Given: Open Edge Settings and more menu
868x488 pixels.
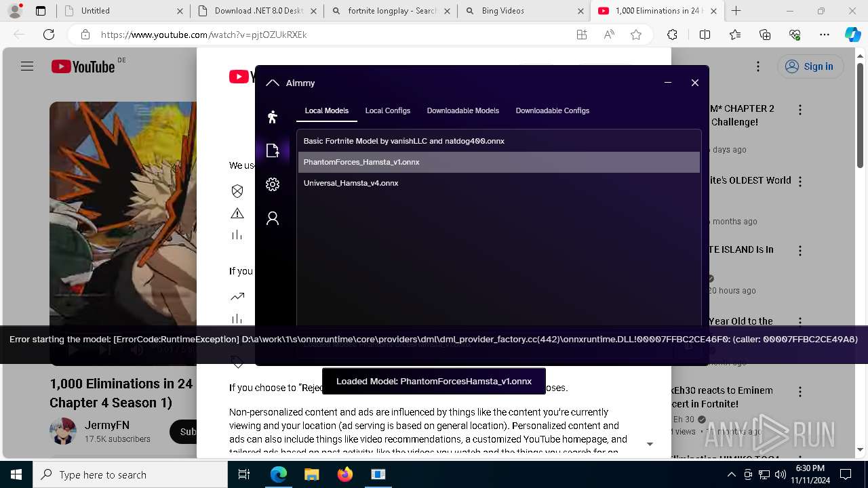Looking at the screenshot, I should (x=825, y=35).
